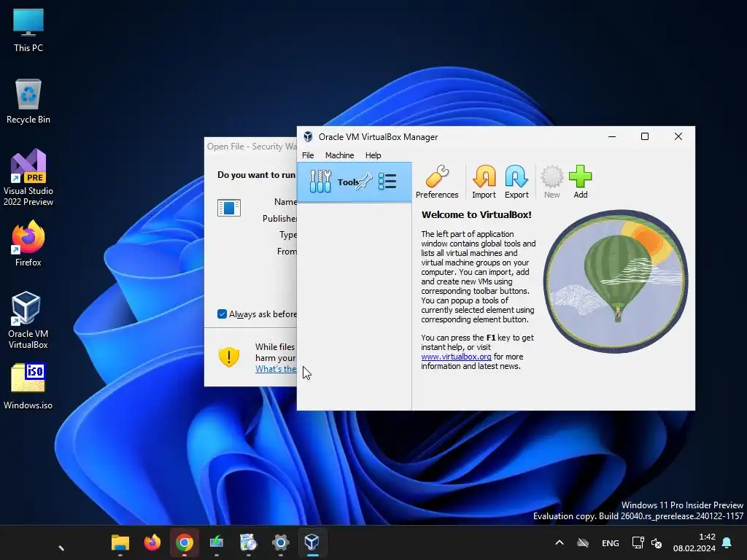Image resolution: width=747 pixels, height=560 pixels.
Task: Click the installer disc icon in taskbar
Action: click(x=248, y=542)
